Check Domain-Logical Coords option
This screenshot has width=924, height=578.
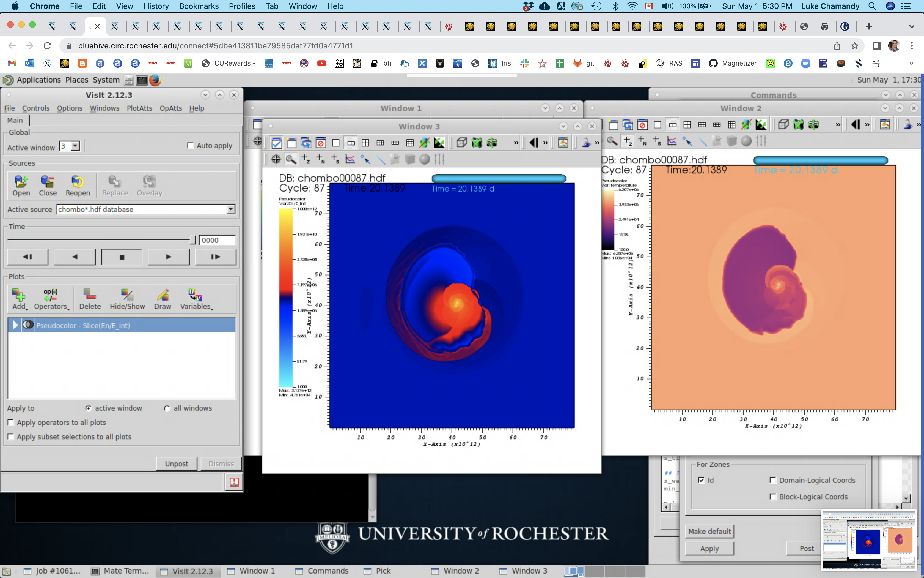click(773, 480)
